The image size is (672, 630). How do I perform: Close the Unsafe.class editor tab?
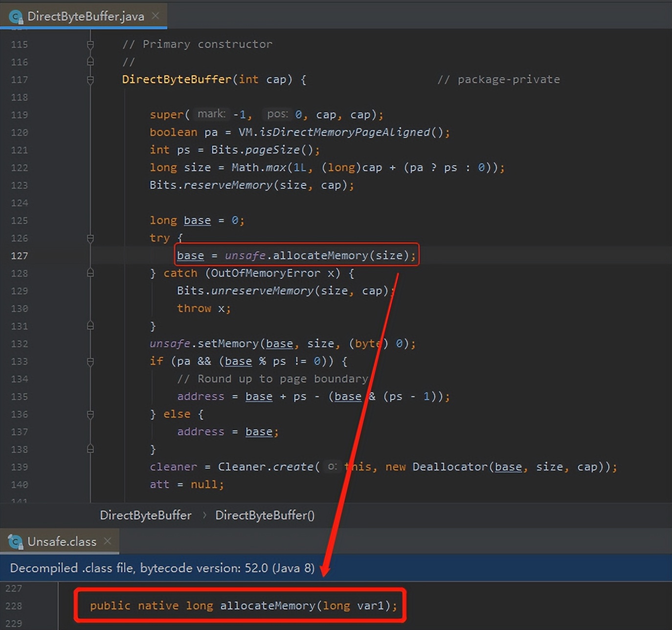(x=108, y=541)
